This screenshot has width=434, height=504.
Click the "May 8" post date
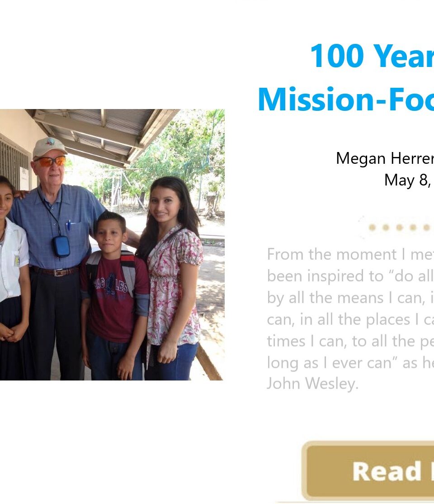pyautogui.click(x=407, y=180)
